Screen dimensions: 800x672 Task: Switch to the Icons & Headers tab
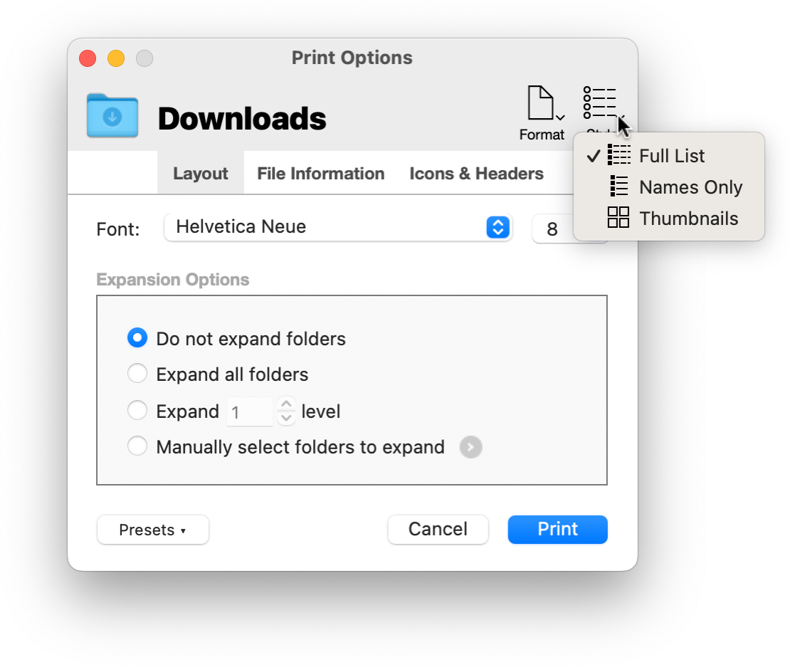[475, 173]
